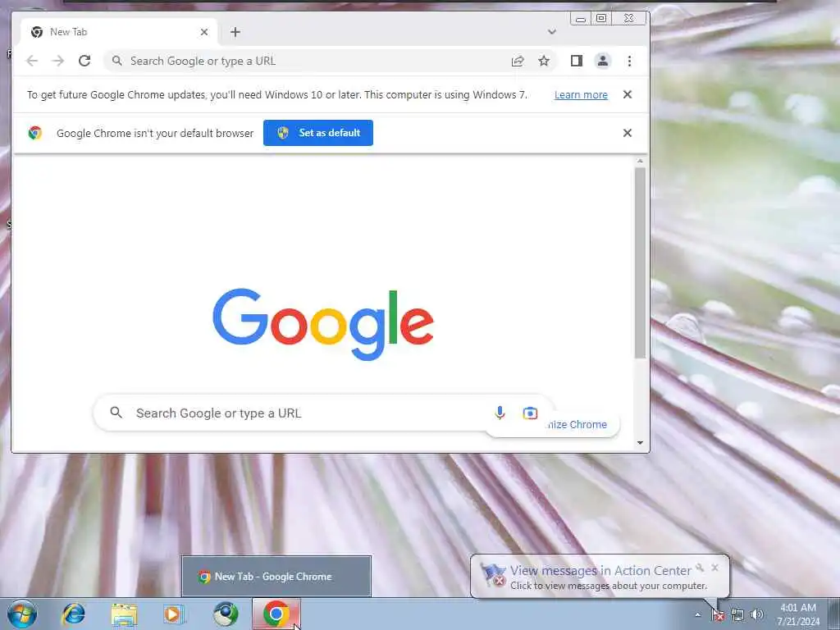Image resolution: width=840 pixels, height=630 pixels.
Task: Minimize the Chrome window
Action: (581, 19)
